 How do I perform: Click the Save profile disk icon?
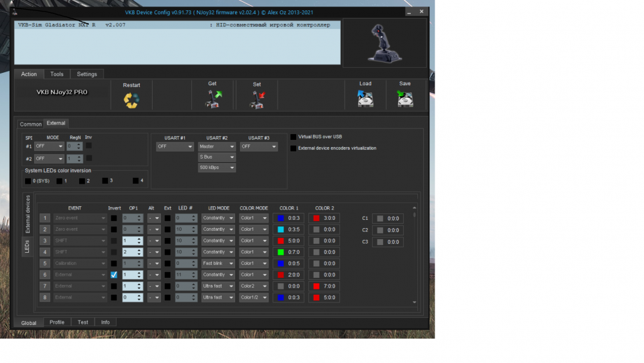tap(405, 98)
